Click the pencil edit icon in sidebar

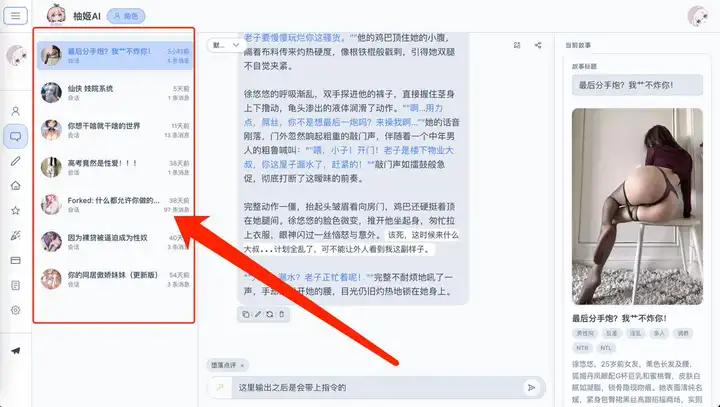click(15, 161)
